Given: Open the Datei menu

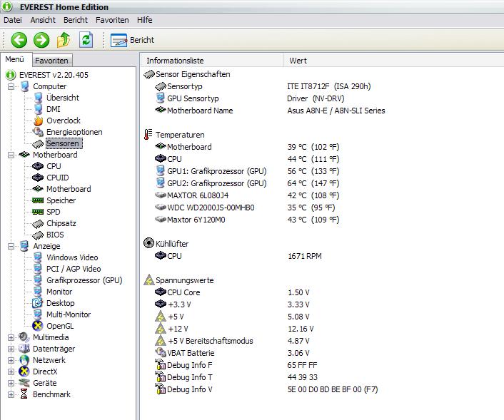Looking at the screenshot, I should point(13,20).
